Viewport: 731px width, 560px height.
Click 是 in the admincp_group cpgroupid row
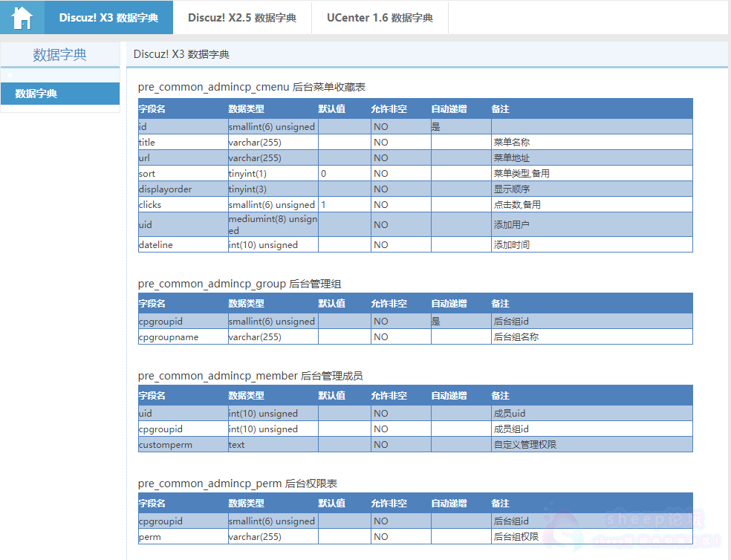tap(461, 322)
